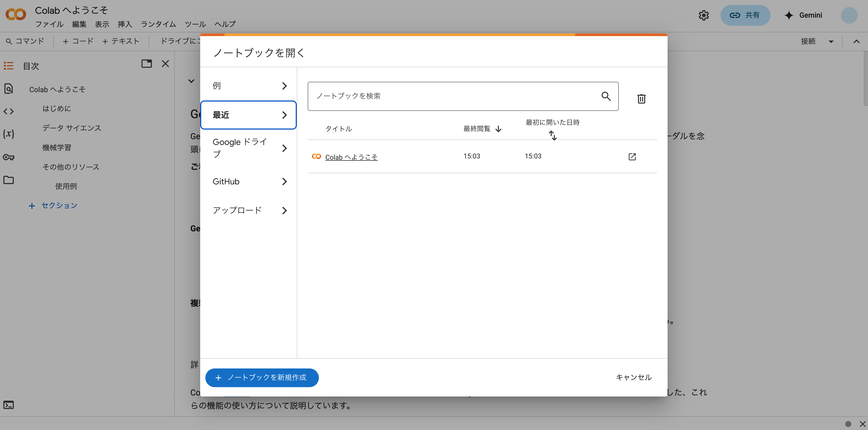The image size is (868, 430).
Task: Click the タイトル column header
Action: (338, 129)
